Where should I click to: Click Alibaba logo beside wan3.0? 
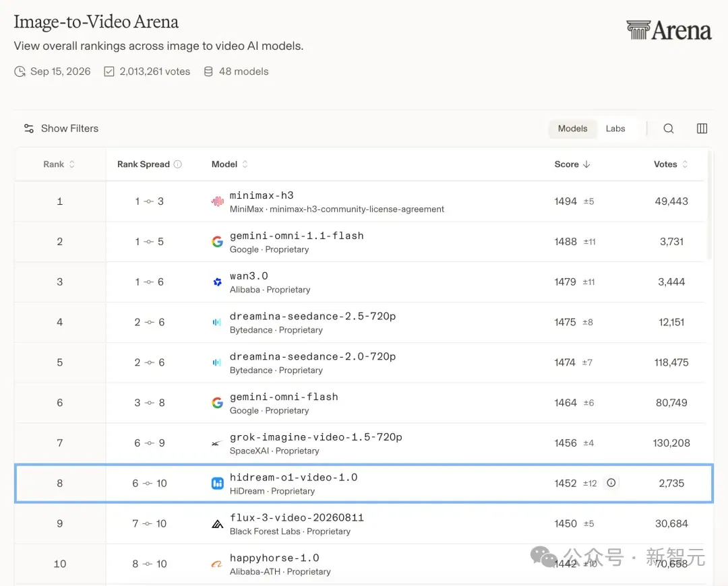[x=217, y=282]
